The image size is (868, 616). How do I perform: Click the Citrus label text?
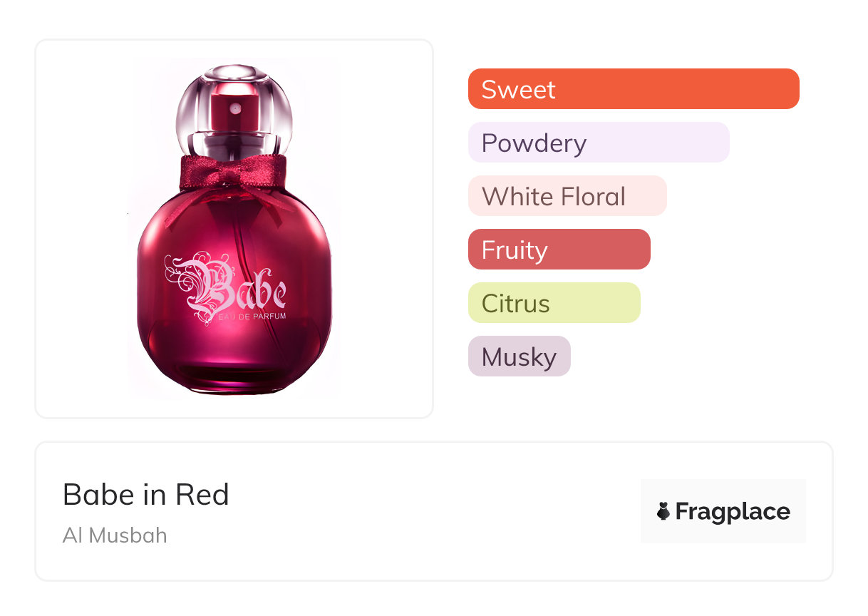click(x=515, y=303)
